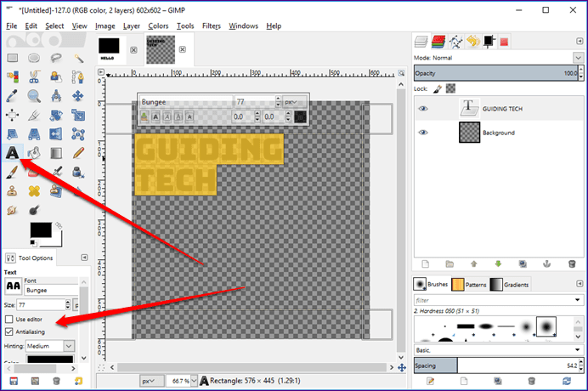
Task: Expand the brush filter dropdown
Action: (x=577, y=300)
